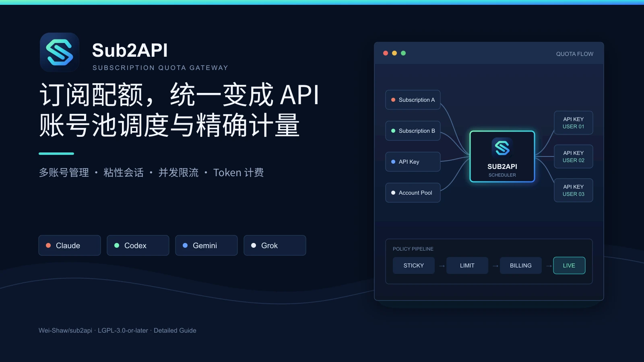644x362 pixels.
Task: Click the Subscription B node
Action: [413, 131]
